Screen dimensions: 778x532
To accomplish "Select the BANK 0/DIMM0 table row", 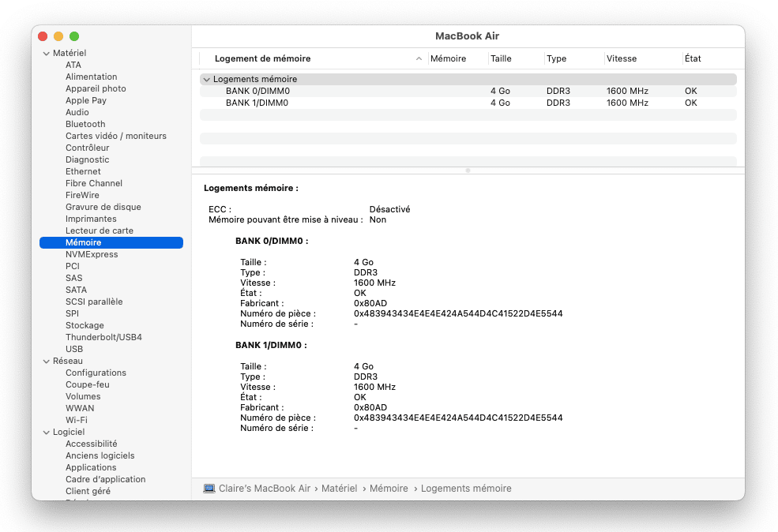I will [257, 91].
